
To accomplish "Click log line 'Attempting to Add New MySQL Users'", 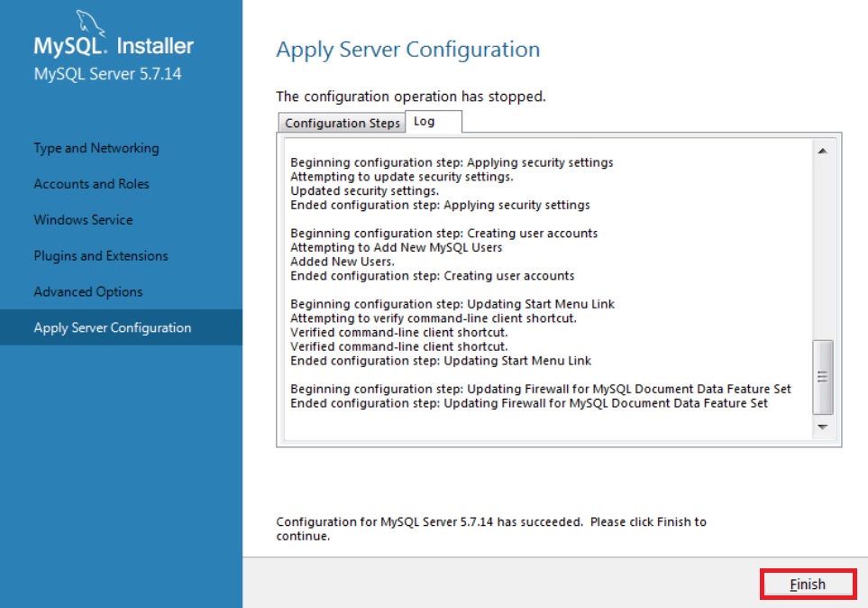I will 397,247.
